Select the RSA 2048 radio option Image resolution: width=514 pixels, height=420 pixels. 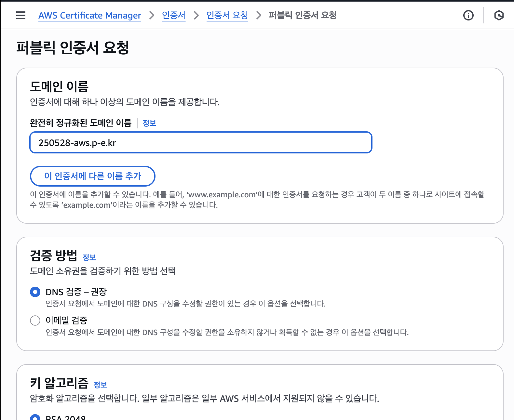click(x=35, y=417)
